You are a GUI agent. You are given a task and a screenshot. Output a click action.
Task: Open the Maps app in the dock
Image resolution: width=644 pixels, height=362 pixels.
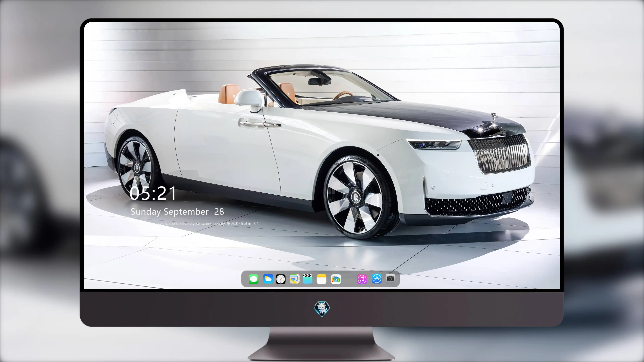click(x=294, y=279)
